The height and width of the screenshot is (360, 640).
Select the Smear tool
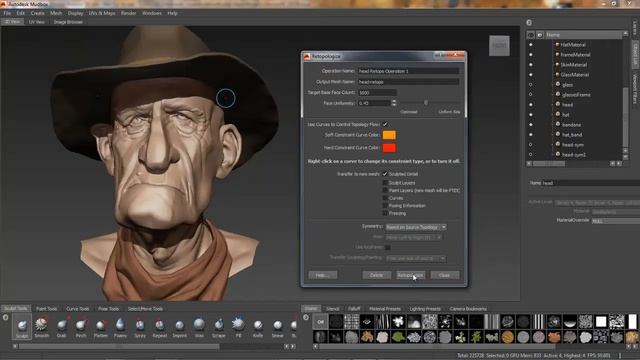point(278,327)
